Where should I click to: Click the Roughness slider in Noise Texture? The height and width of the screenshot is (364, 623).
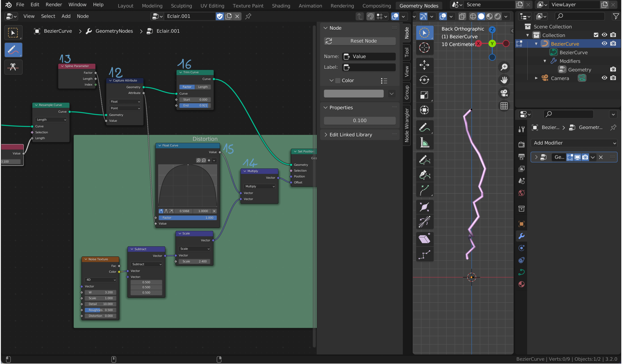(x=100, y=310)
